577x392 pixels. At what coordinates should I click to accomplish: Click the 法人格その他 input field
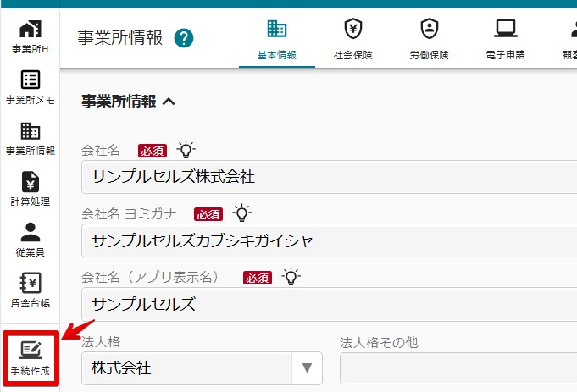(458, 368)
